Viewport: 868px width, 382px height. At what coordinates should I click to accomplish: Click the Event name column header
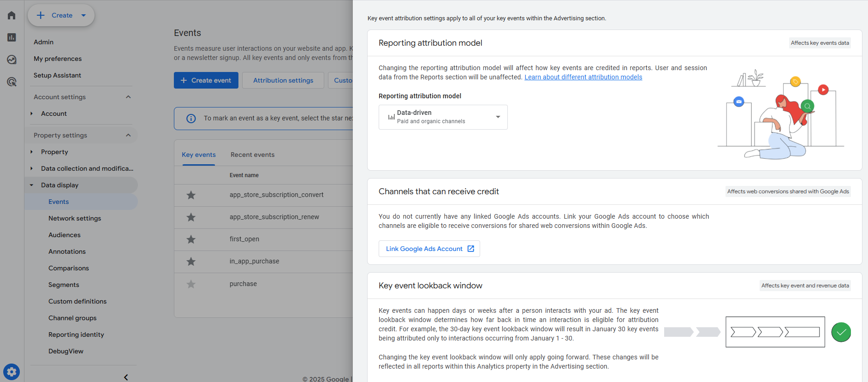click(x=244, y=175)
